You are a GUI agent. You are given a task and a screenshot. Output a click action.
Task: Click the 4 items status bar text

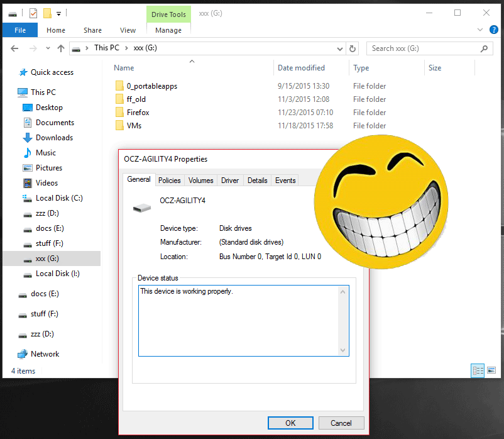[x=23, y=371]
